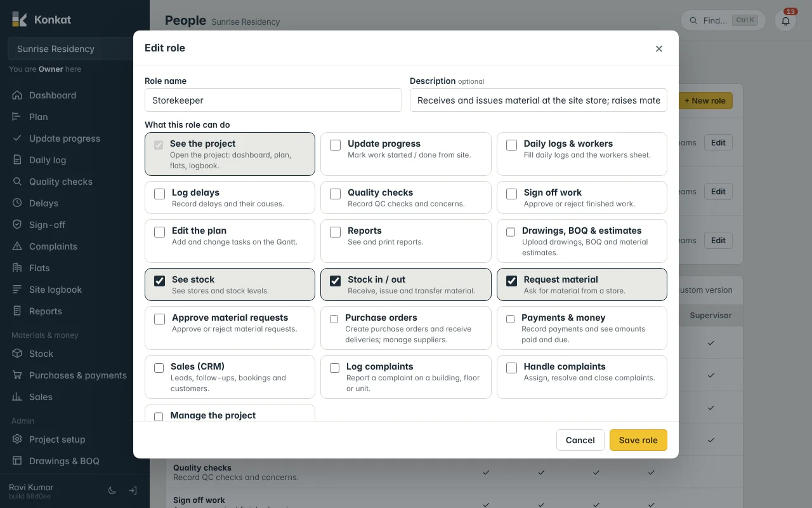The width and height of the screenshot is (812, 508).
Task: Check Drawings, BOQ & estimates permission
Action: (511, 232)
